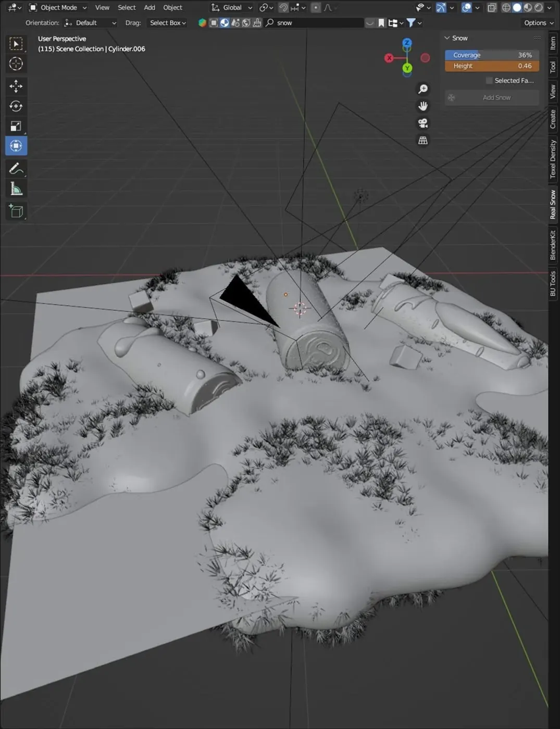The width and height of the screenshot is (560, 729).
Task: Open the viewport shading options arrow
Action: (549, 7)
